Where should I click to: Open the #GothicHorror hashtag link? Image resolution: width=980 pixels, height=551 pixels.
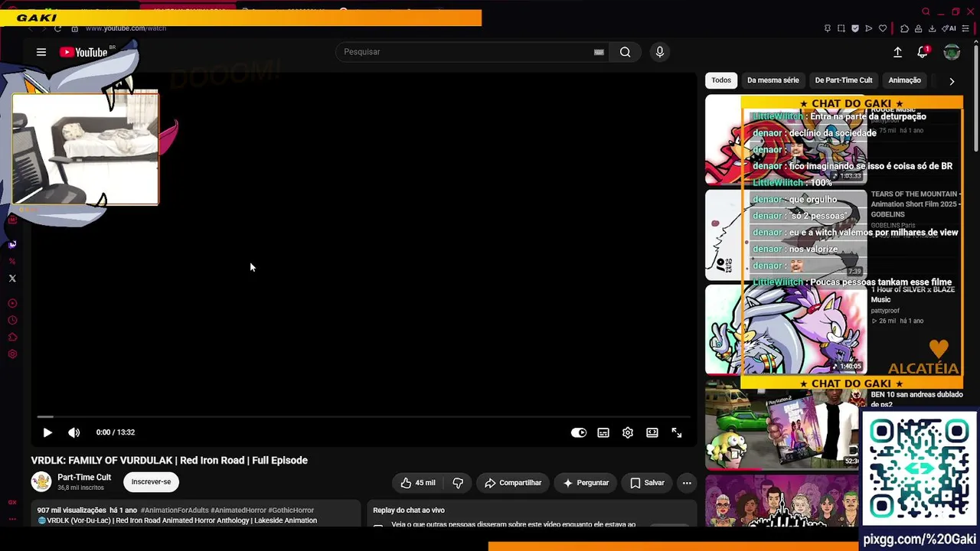(291, 510)
